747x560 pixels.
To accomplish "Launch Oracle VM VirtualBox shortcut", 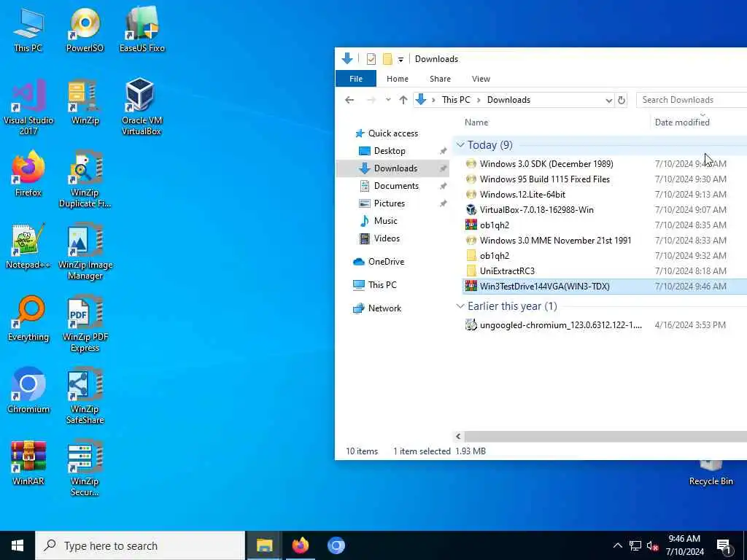I will (142, 106).
